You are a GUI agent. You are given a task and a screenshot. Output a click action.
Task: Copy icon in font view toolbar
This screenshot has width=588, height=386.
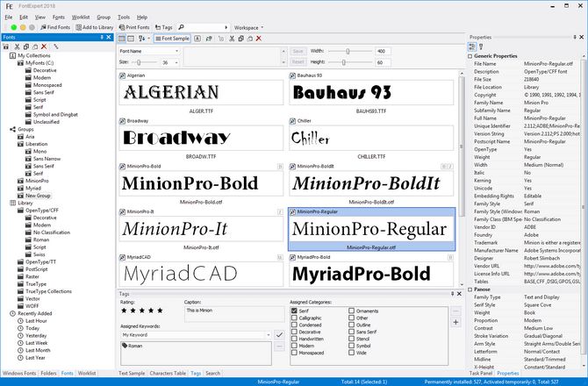(x=240, y=39)
